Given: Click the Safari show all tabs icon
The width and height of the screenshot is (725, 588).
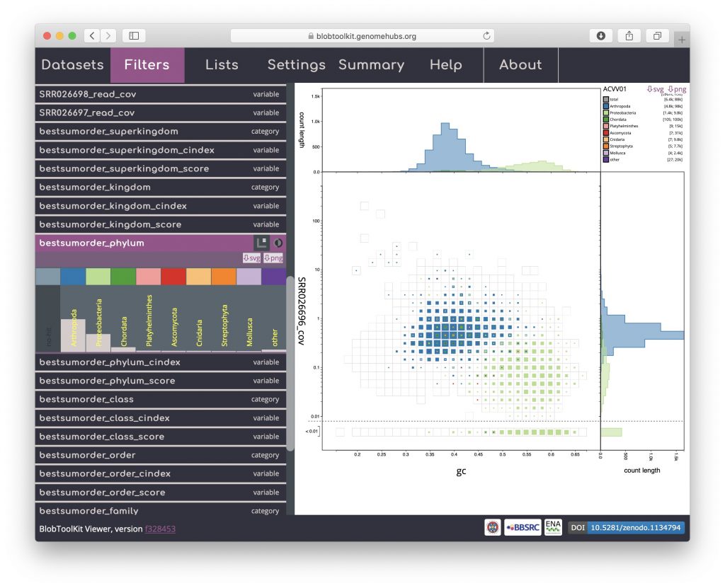Looking at the screenshot, I should coord(657,35).
